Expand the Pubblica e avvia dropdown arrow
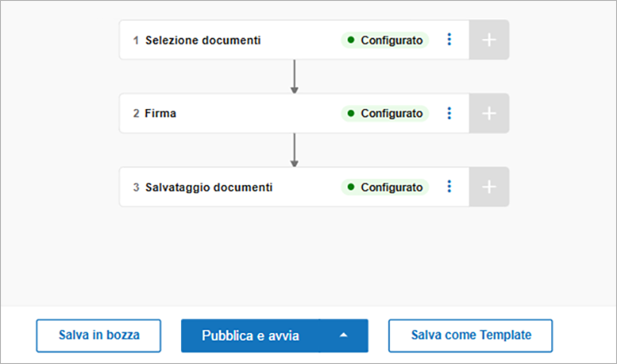Viewport: 617px width, 364px height. click(344, 336)
